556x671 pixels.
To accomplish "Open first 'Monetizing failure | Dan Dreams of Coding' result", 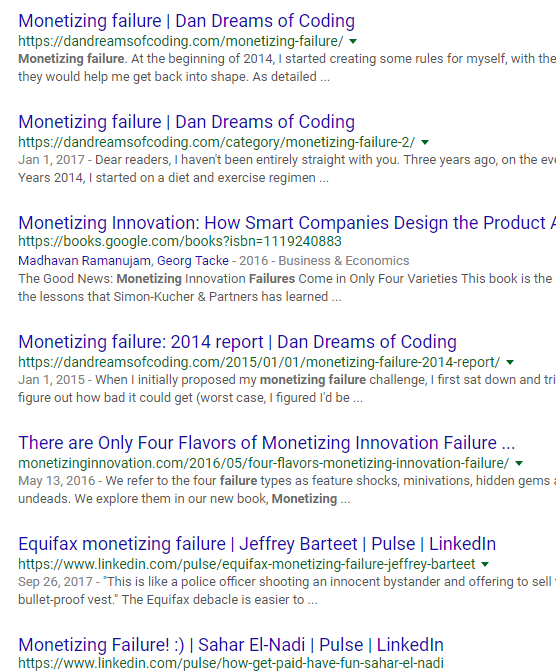I will click(x=187, y=21).
